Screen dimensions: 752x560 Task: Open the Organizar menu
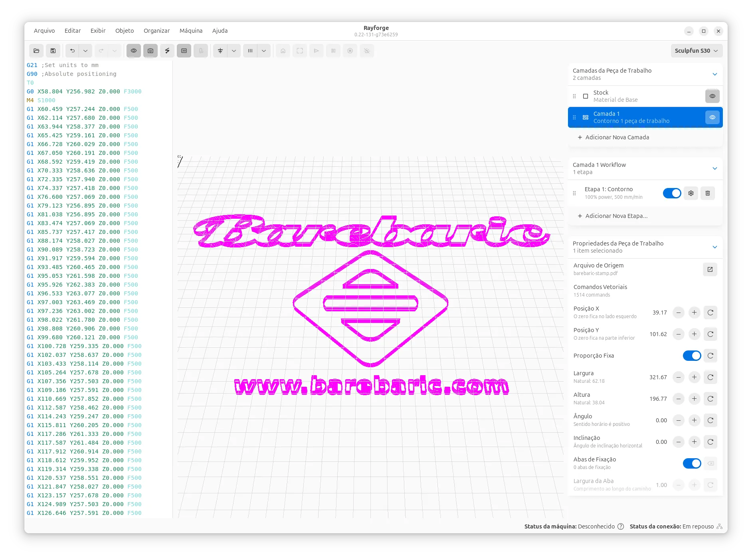click(156, 30)
